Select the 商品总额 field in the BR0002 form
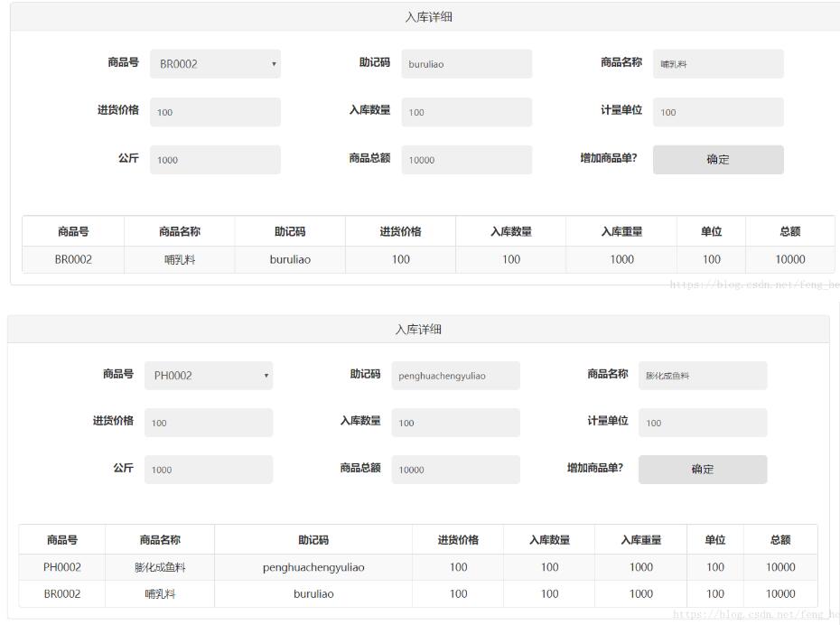The image size is (840, 625). pyautogui.click(x=466, y=160)
